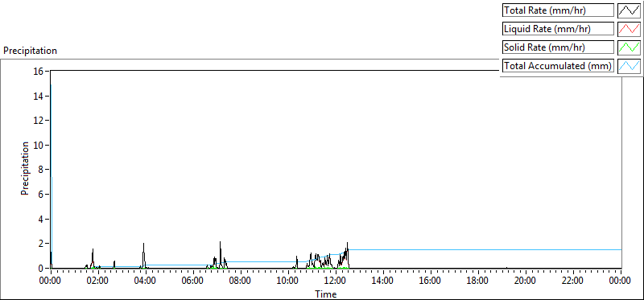Click the first 00:00 label on the time axis

[x=51, y=282]
